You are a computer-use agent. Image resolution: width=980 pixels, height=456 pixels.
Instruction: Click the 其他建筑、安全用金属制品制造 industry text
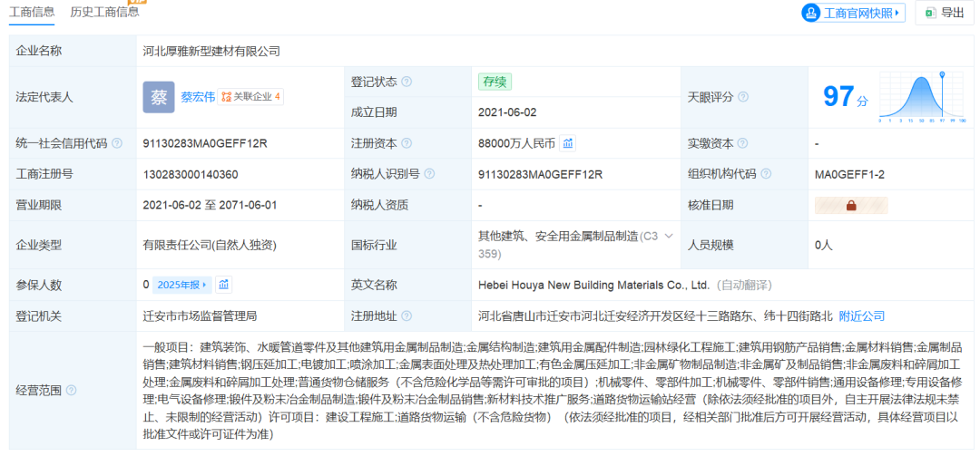(557, 236)
